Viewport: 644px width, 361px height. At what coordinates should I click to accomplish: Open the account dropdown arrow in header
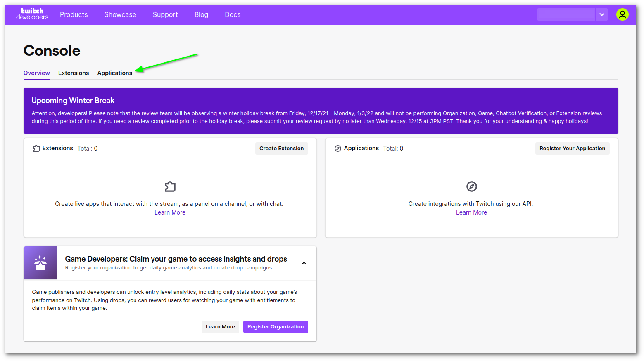[x=602, y=14]
